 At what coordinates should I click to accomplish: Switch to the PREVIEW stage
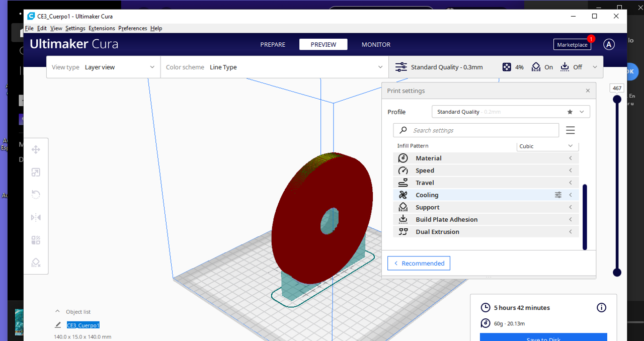[x=324, y=44]
